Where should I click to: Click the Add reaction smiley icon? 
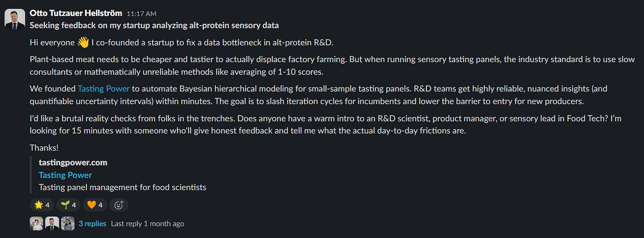(119, 205)
